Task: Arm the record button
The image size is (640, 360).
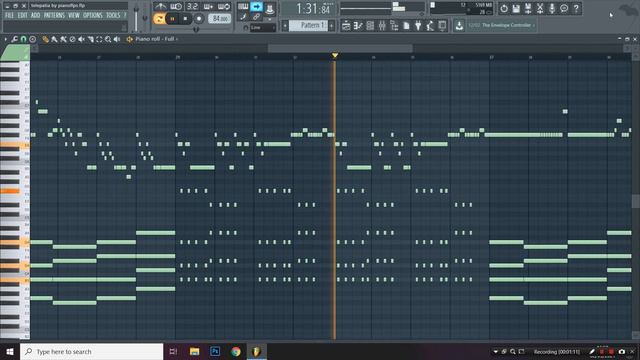Action: [x=199, y=19]
